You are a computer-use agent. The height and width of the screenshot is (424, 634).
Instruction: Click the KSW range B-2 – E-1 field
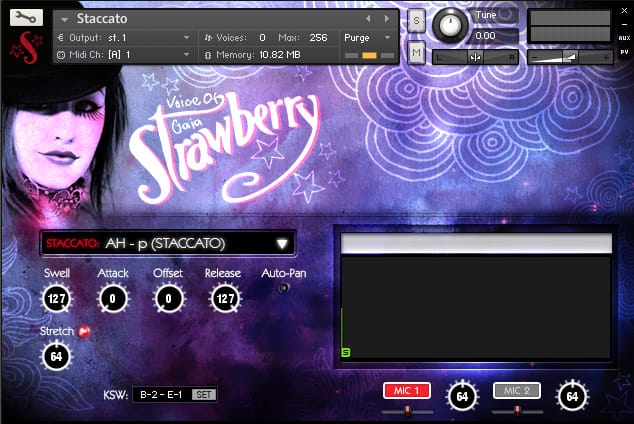[162, 394]
